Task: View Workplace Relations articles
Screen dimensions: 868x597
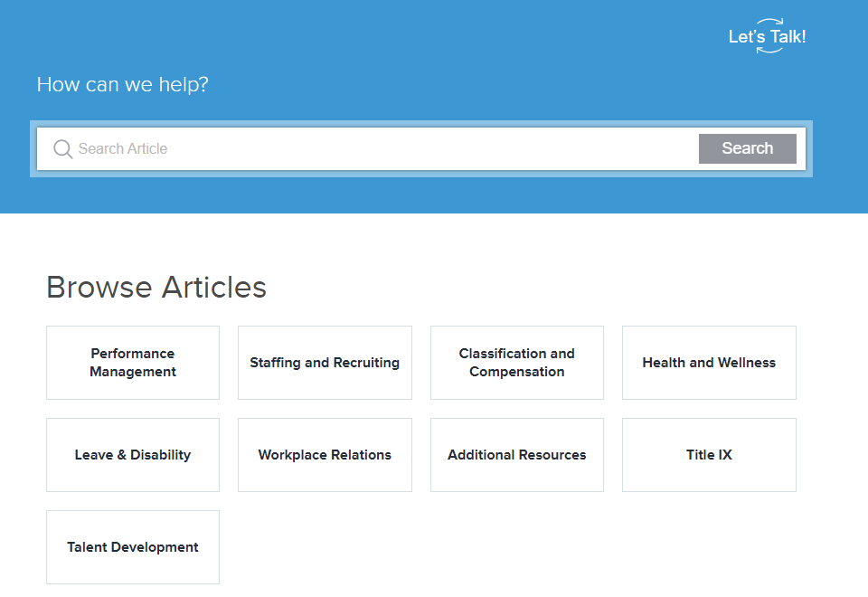Action: point(325,454)
